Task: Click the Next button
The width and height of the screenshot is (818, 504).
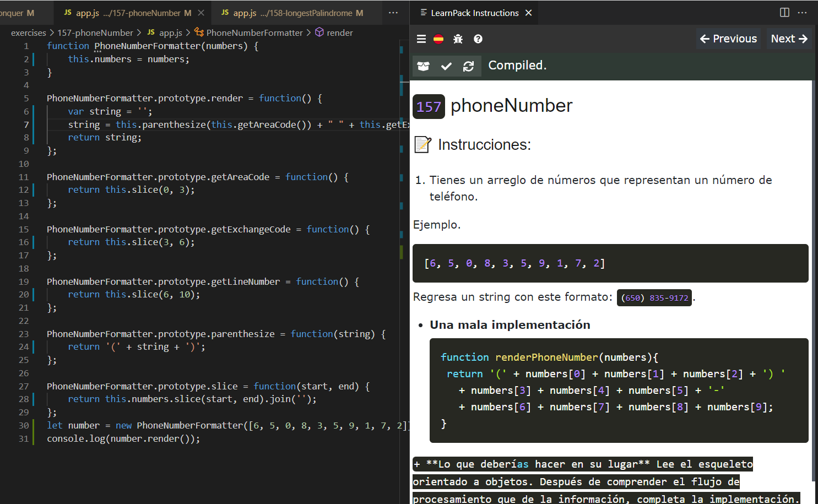Action: click(x=789, y=39)
